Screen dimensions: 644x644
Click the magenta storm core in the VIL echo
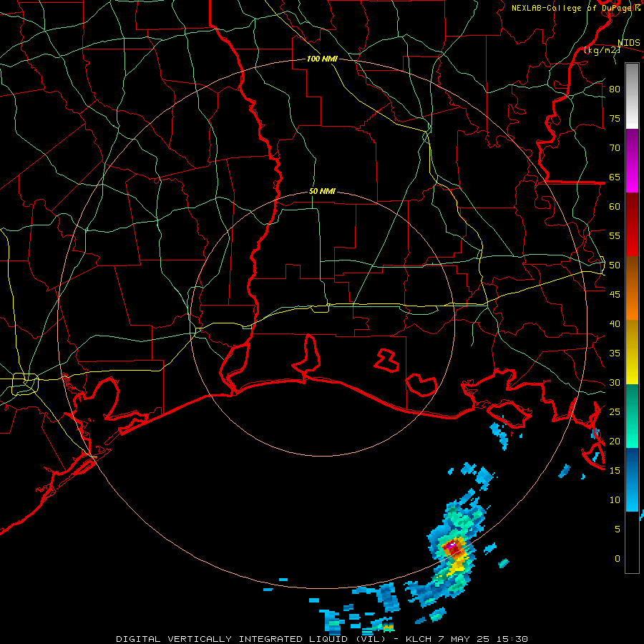coord(452,545)
